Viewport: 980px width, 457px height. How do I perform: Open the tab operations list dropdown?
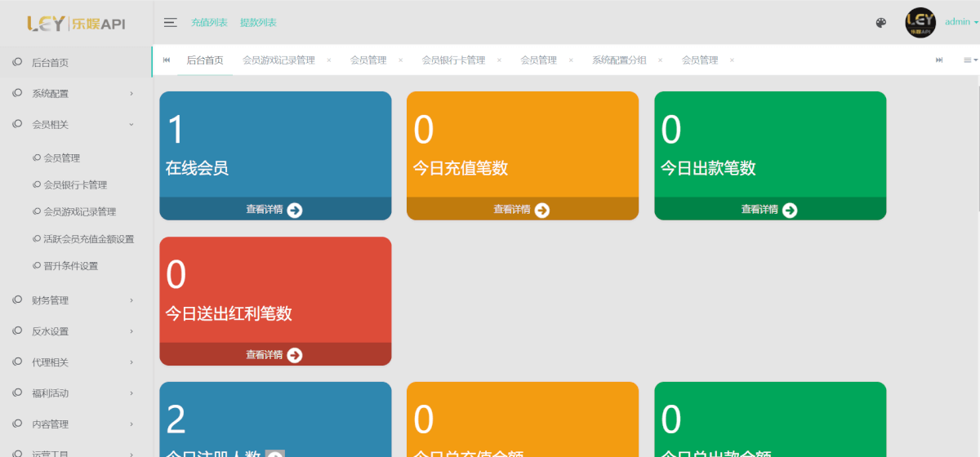[x=969, y=60]
